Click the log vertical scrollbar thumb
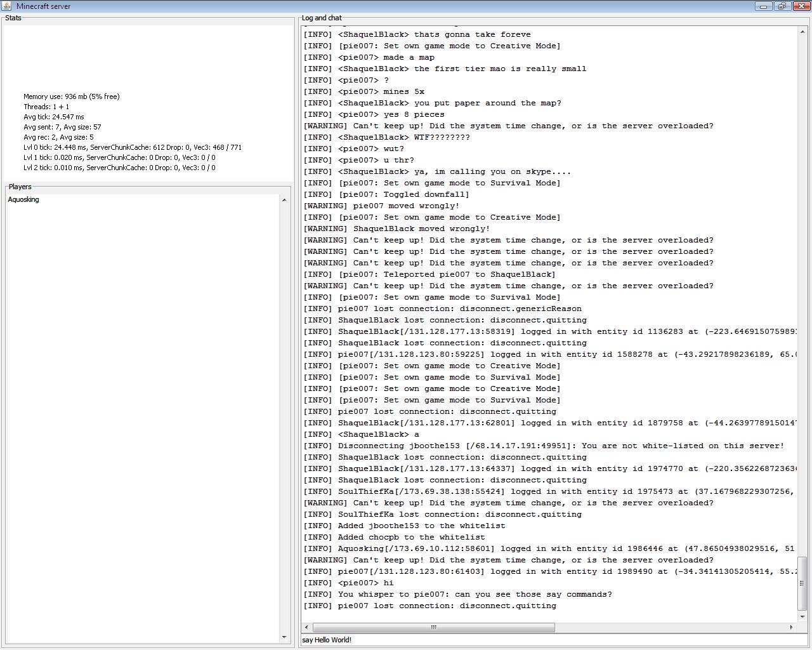Viewport: 812px width, 650px height. coord(802,583)
